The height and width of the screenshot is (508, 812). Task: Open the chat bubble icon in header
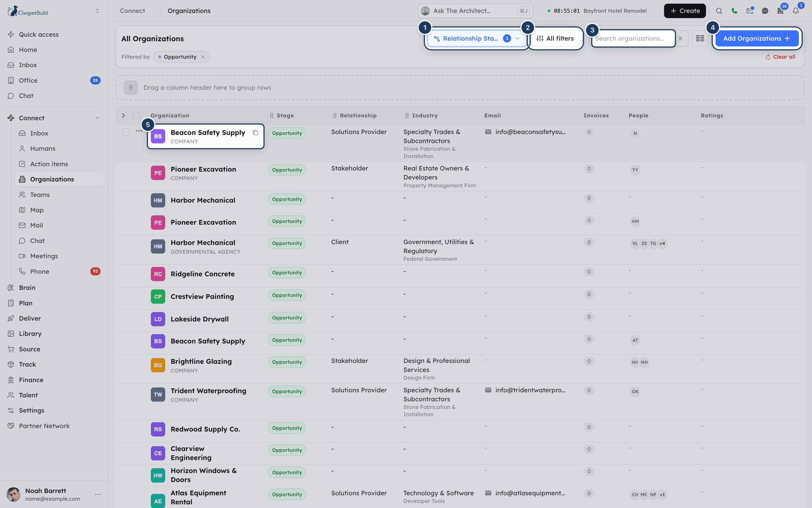tap(765, 11)
